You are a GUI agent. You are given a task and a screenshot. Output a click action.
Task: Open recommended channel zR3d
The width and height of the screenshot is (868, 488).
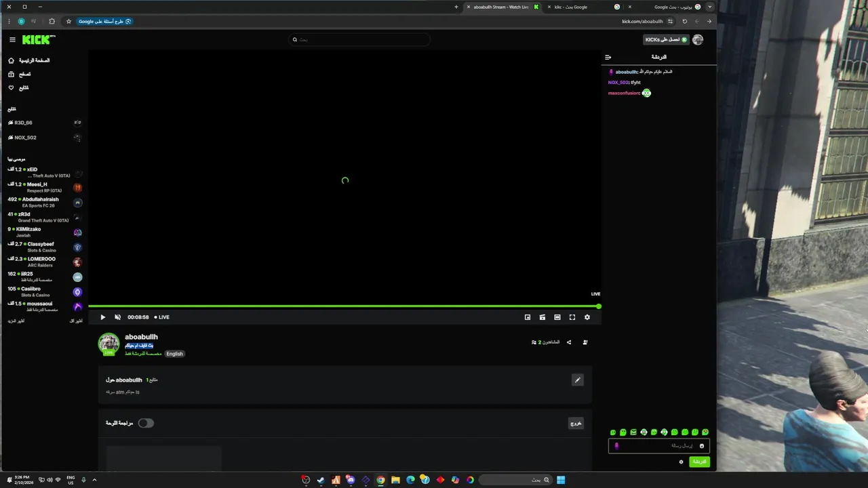(x=44, y=217)
